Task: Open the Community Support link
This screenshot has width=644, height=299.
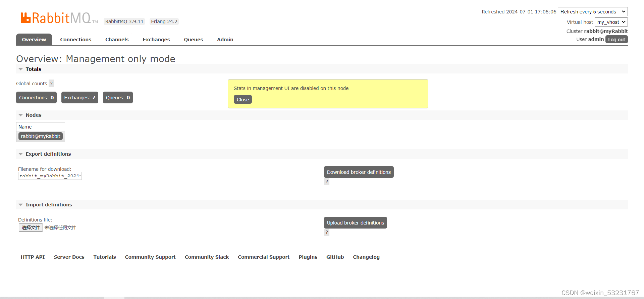Action: click(x=150, y=257)
